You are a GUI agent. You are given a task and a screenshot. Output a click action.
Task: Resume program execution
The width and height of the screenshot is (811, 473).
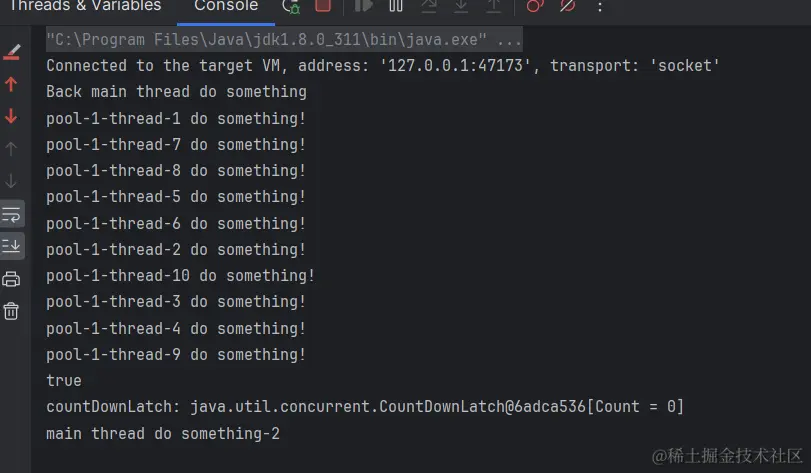[x=364, y=6]
